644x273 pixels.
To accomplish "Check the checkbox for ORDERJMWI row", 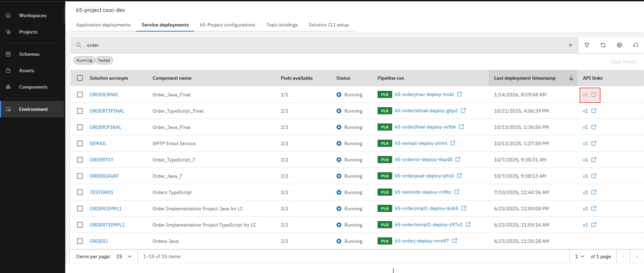I will pyautogui.click(x=80, y=95).
